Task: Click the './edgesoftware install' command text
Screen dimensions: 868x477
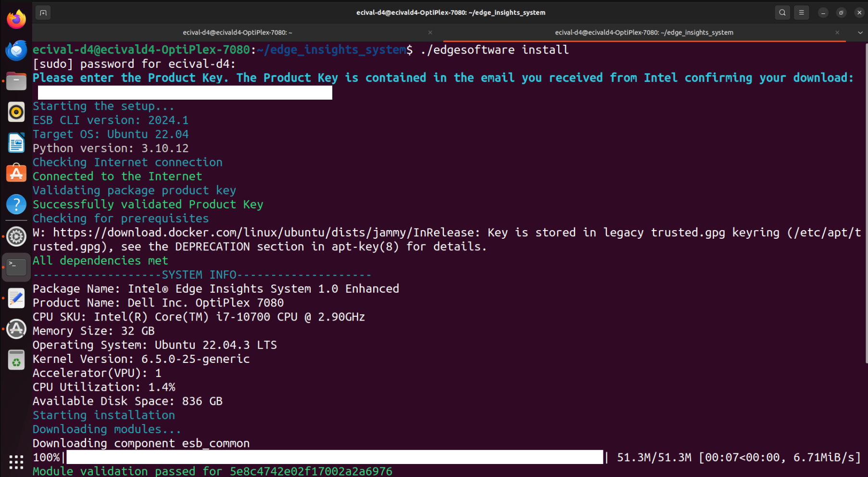Action: click(x=494, y=50)
